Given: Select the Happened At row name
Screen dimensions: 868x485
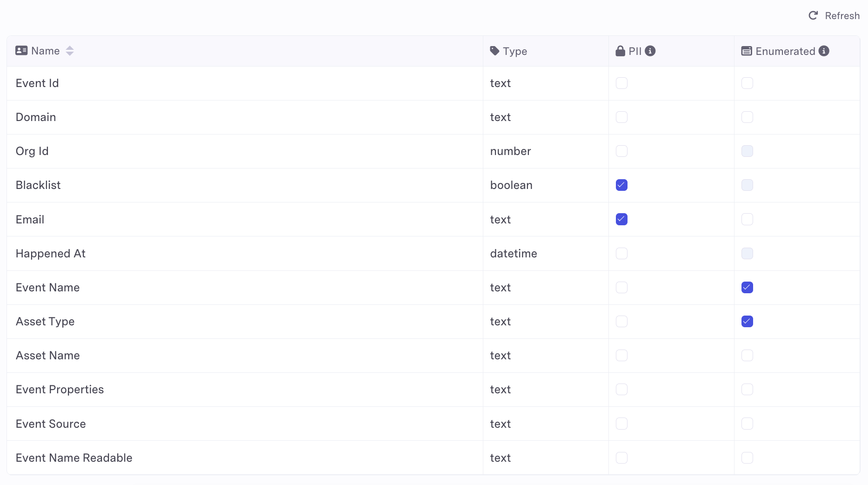Looking at the screenshot, I should point(51,254).
